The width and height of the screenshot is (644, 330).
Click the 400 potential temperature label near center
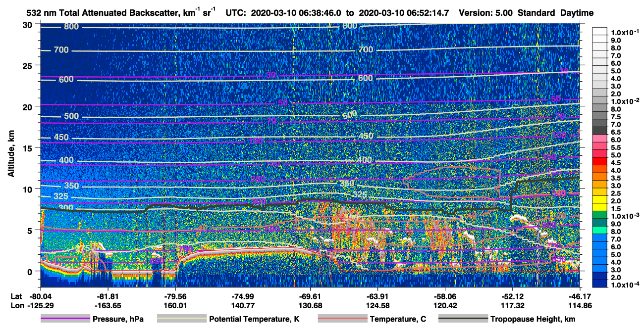[364, 160]
